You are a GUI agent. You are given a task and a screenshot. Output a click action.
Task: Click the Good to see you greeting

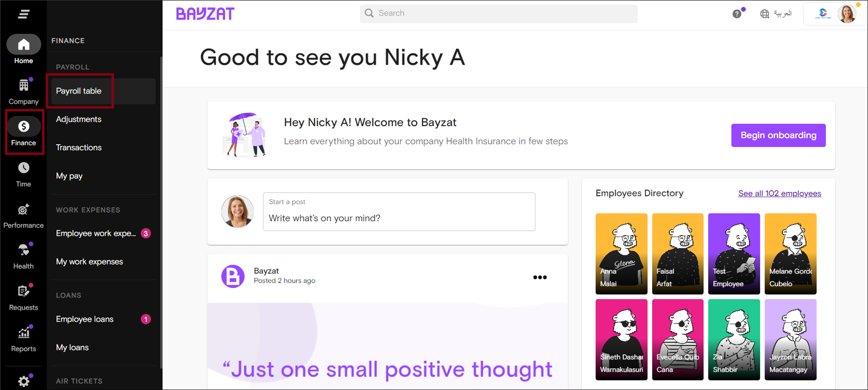click(333, 57)
